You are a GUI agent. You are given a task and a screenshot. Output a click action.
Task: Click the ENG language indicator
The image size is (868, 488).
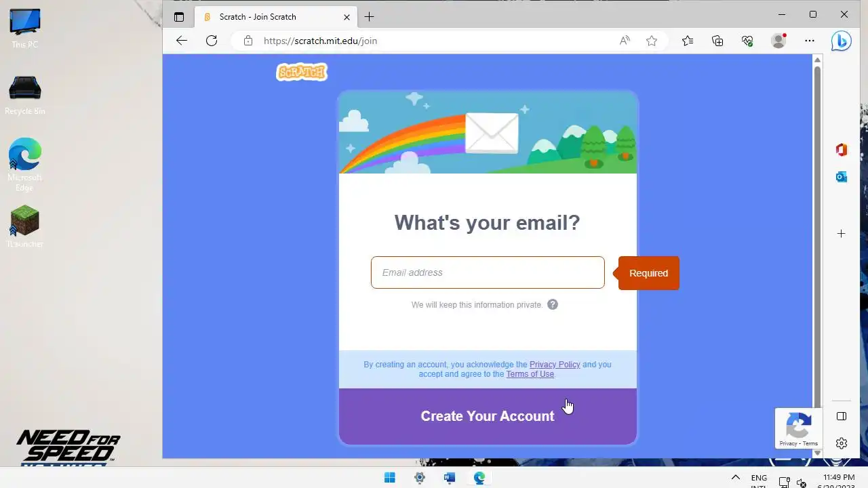(759, 479)
